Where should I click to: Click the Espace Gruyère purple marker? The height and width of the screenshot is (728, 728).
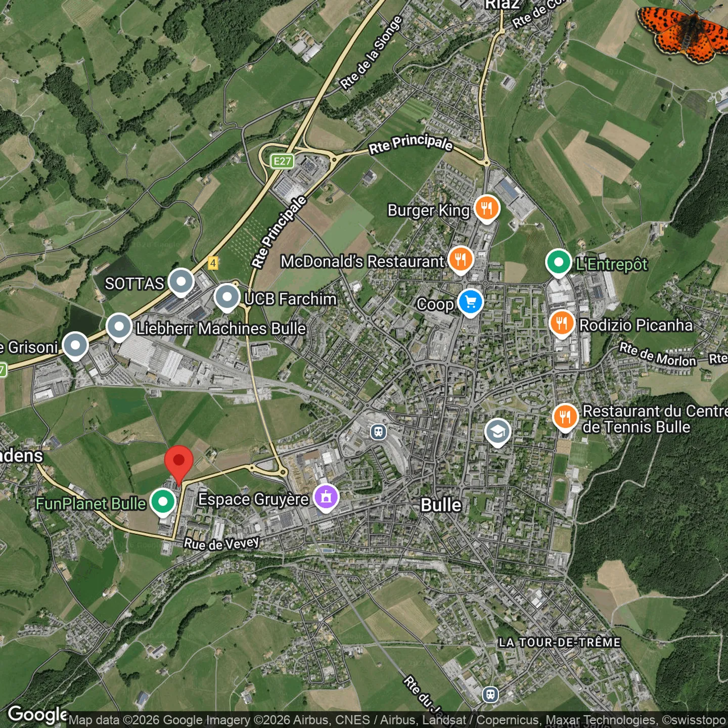pyautogui.click(x=326, y=497)
